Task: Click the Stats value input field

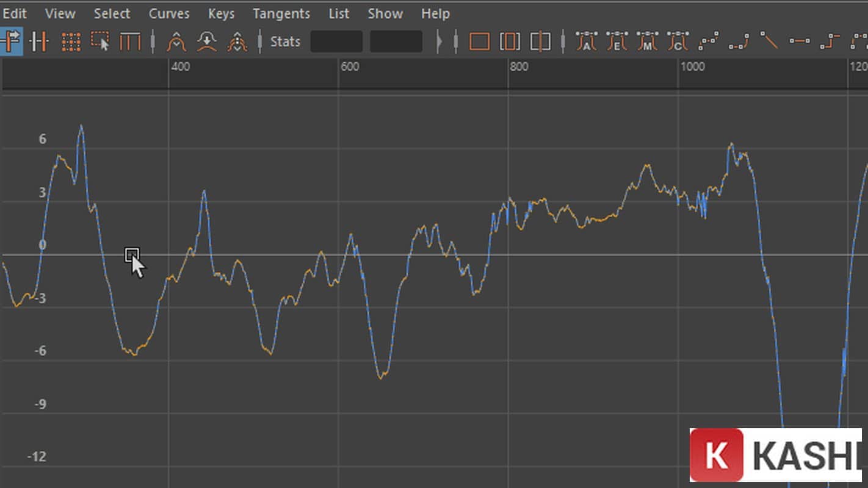Action: click(336, 41)
